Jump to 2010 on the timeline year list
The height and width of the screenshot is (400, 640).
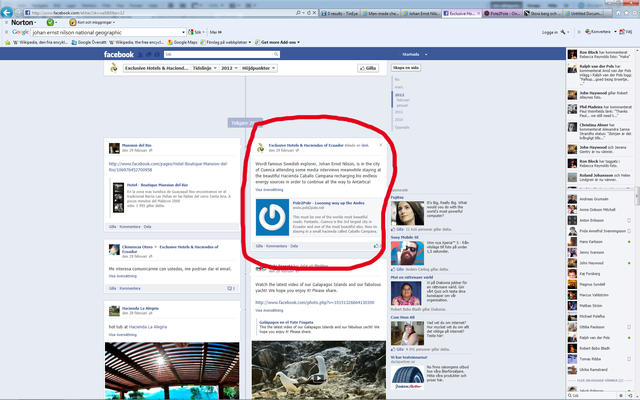[x=399, y=120]
